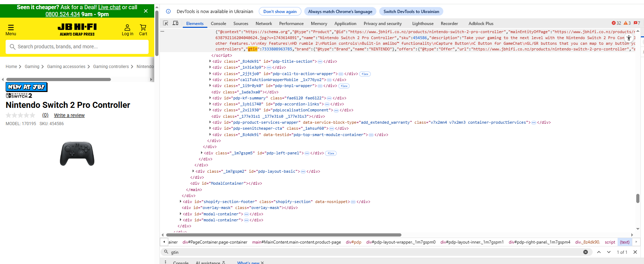Switch to the Sources tab
Image resolution: width=644 pixels, height=264 pixels.
click(x=241, y=24)
